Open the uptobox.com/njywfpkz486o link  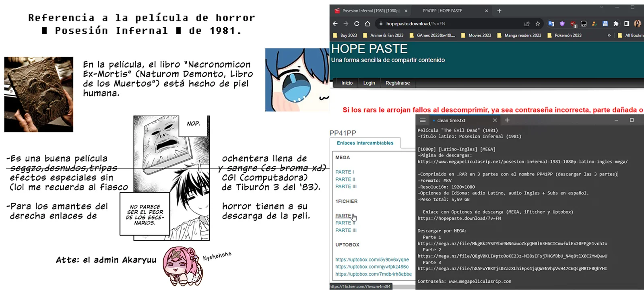[372, 267]
